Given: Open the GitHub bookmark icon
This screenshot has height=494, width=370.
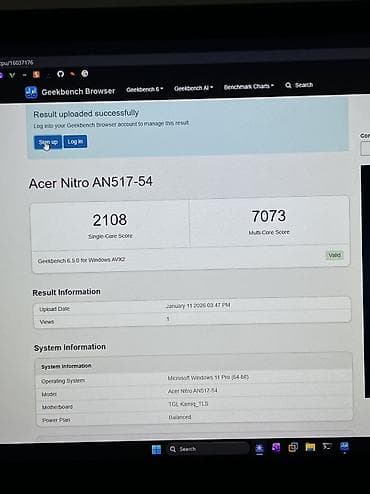Looking at the screenshot, I should pos(60,74).
